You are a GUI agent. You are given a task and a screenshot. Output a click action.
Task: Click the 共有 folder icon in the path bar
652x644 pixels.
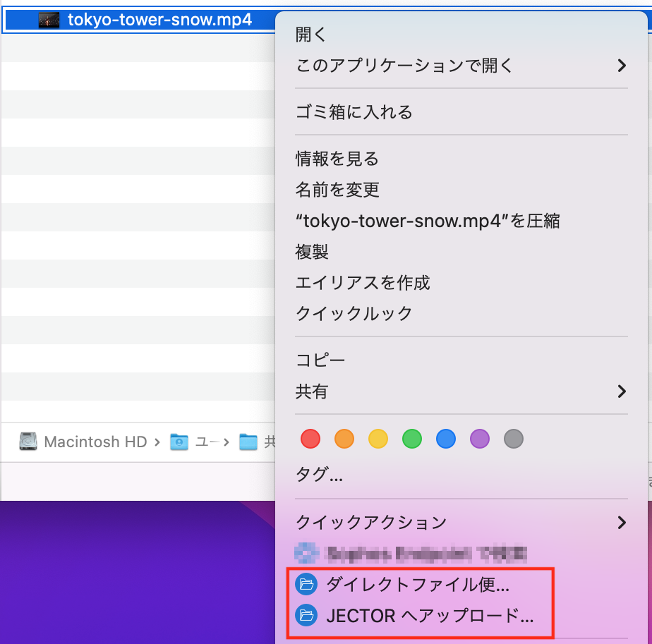tap(248, 442)
